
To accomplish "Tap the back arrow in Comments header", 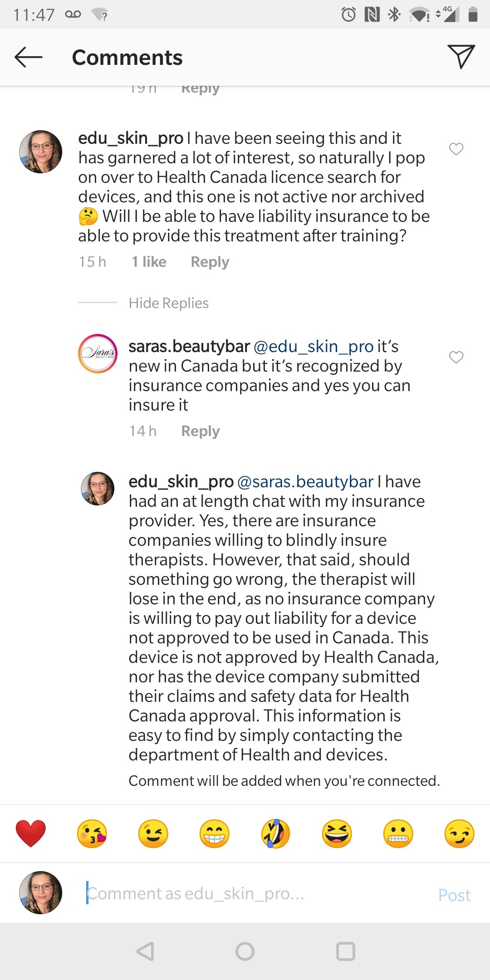I will pyautogui.click(x=29, y=58).
